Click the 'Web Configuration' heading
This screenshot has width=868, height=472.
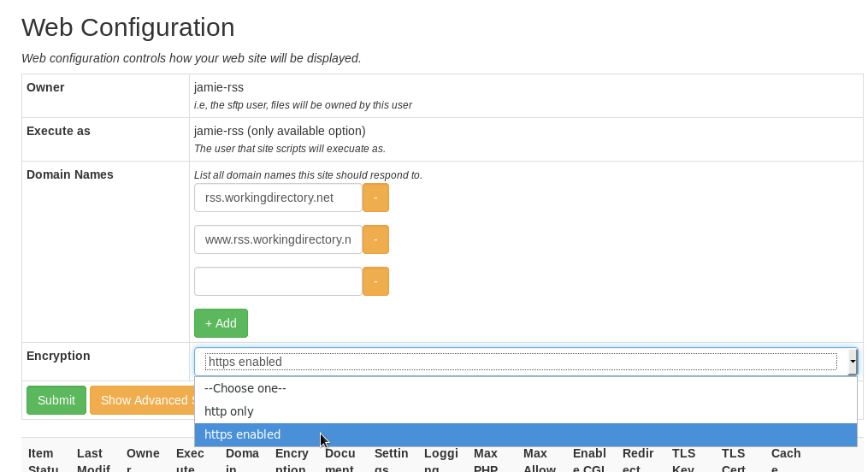pyautogui.click(x=128, y=27)
